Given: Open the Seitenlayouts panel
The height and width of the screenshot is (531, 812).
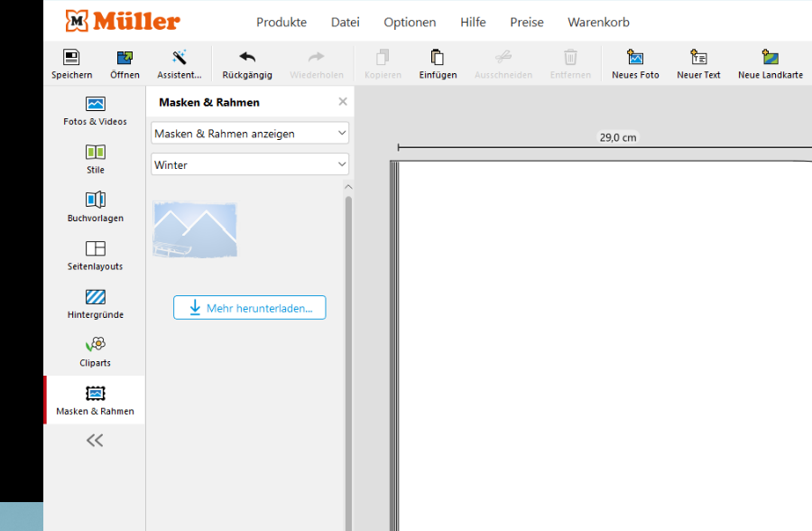Looking at the screenshot, I should coord(96,256).
